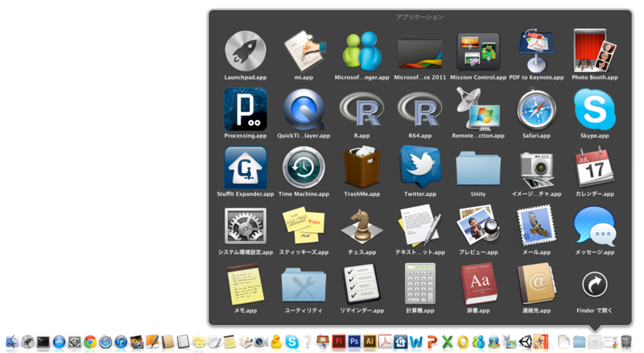644x353 pixels.
Task: Open Launchpad.app in the Applications grid
Action: point(246,51)
